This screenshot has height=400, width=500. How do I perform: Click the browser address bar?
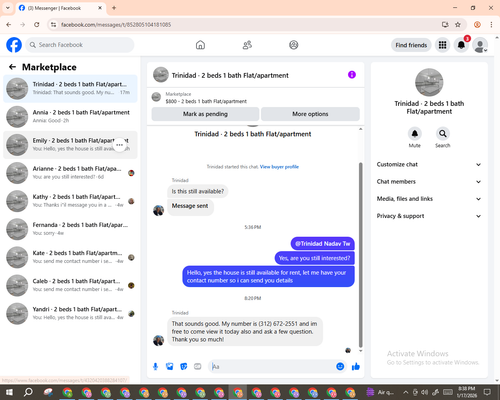(247, 25)
